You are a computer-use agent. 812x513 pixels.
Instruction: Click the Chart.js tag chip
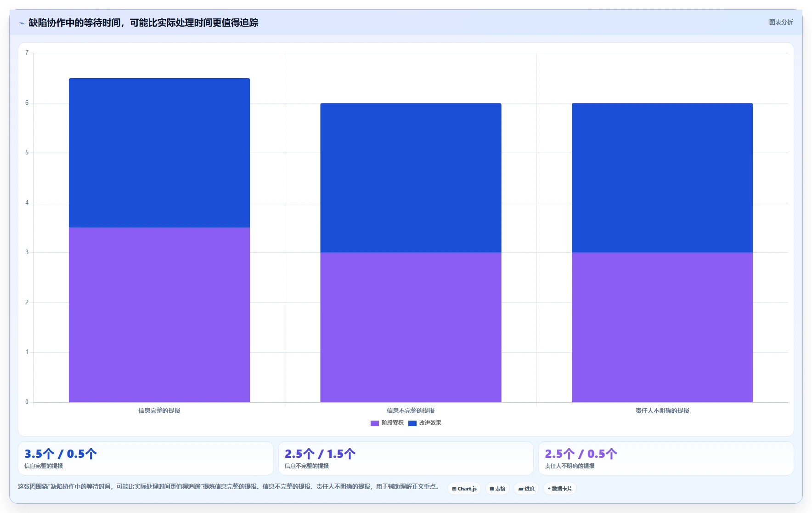point(464,489)
